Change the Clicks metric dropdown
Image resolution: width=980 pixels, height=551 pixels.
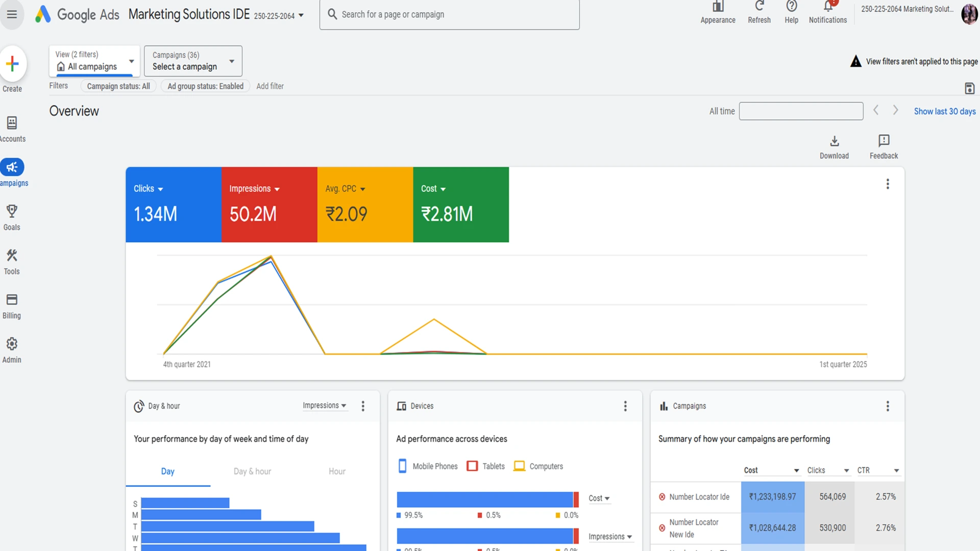tap(149, 189)
